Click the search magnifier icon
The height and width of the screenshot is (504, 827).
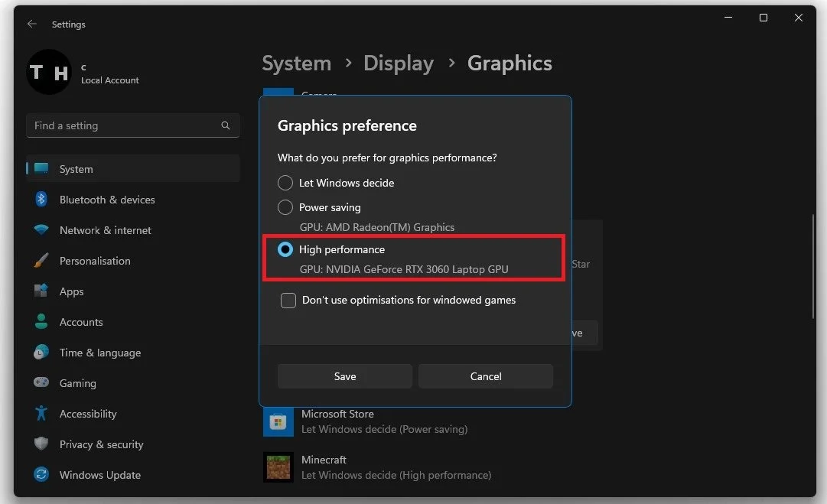pos(225,125)
